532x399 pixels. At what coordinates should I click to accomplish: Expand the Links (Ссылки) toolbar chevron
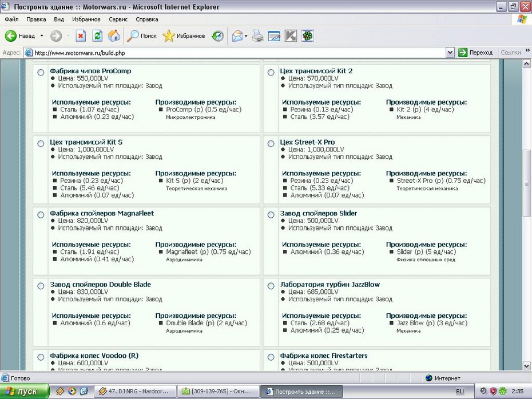coord(527,50)
